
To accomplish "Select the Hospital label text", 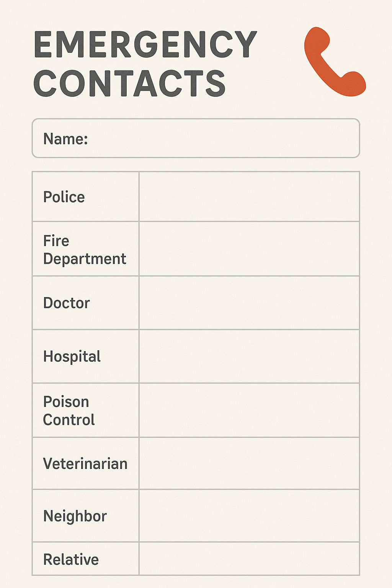I will (x=72, y=356).
